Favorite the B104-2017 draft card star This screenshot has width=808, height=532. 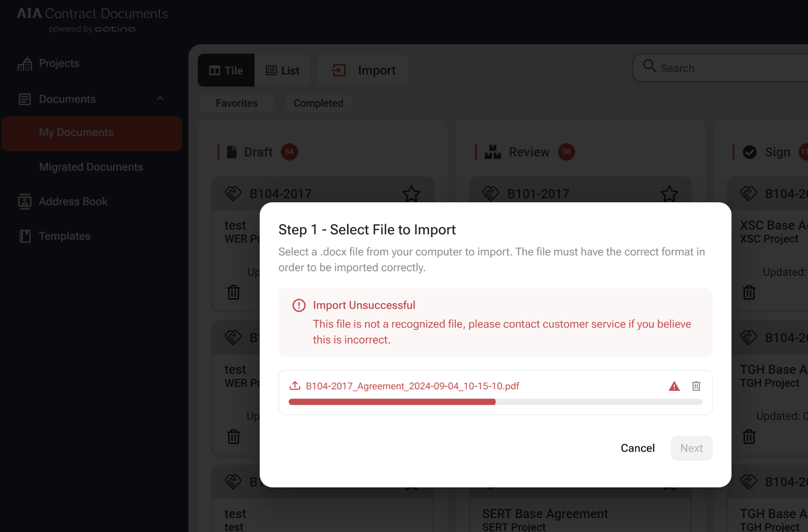tap(411, 193)
